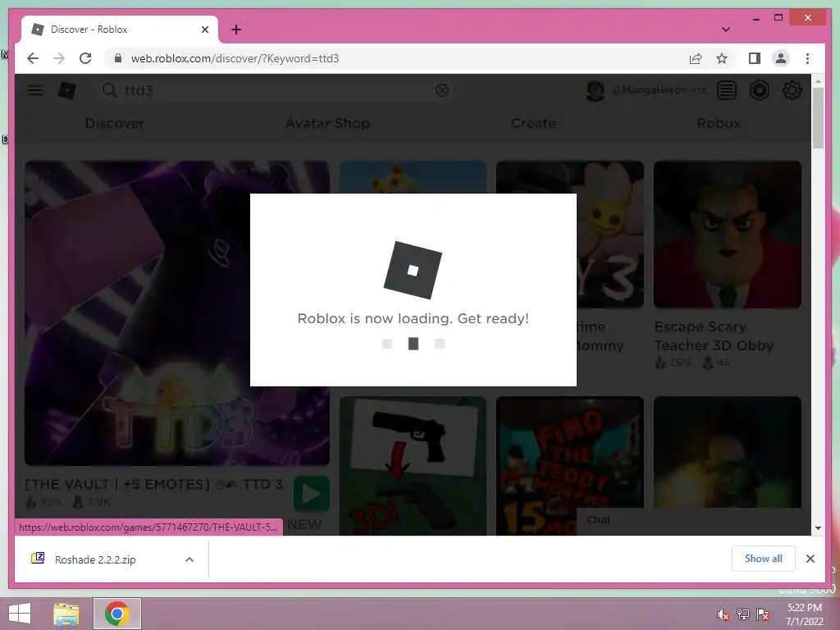This screenshot has width=840, height=630.
Task: Open the Escape Scary Teacher 3D Obby thumbnail
Action: [728, 235]
